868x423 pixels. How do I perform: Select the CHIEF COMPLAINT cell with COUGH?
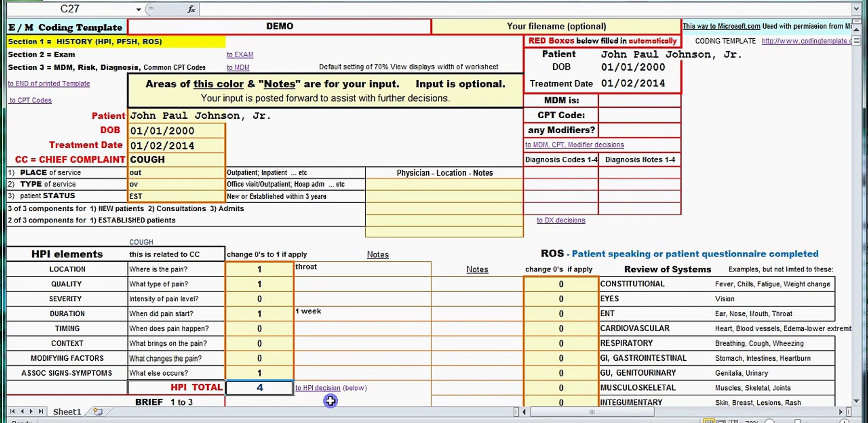point(176,160)
